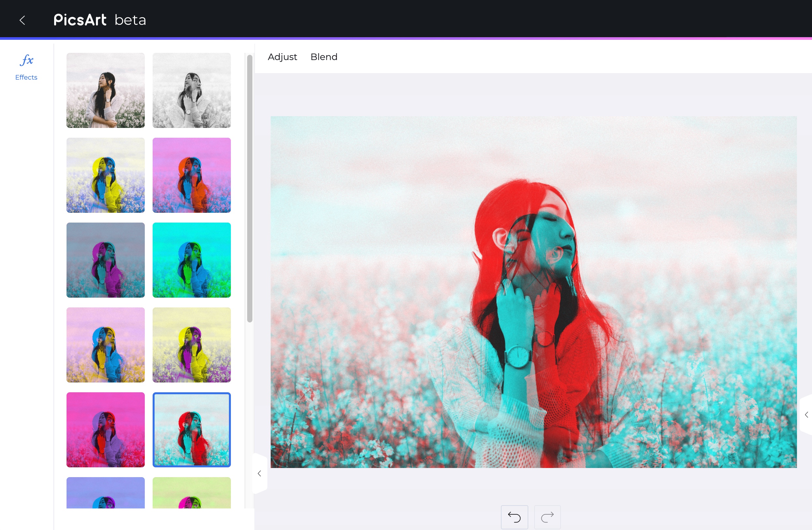Viewport: 812px width, 530px height.
Task: Switch to the Adjust tab
Action: tap(282, 57)
